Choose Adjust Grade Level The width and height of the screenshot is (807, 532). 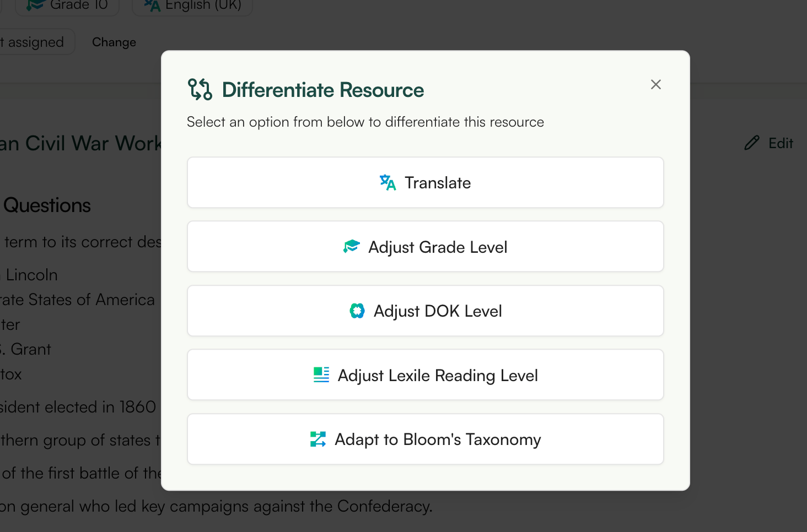425,247
